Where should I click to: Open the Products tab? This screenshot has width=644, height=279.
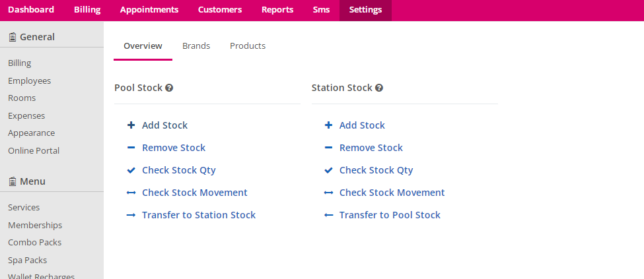tap(248, 46)
